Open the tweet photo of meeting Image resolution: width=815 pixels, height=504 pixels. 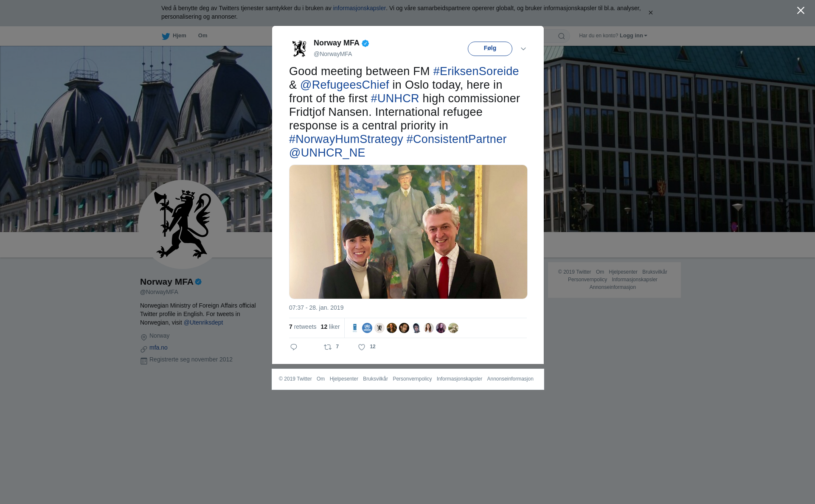(x=408, y=232)
